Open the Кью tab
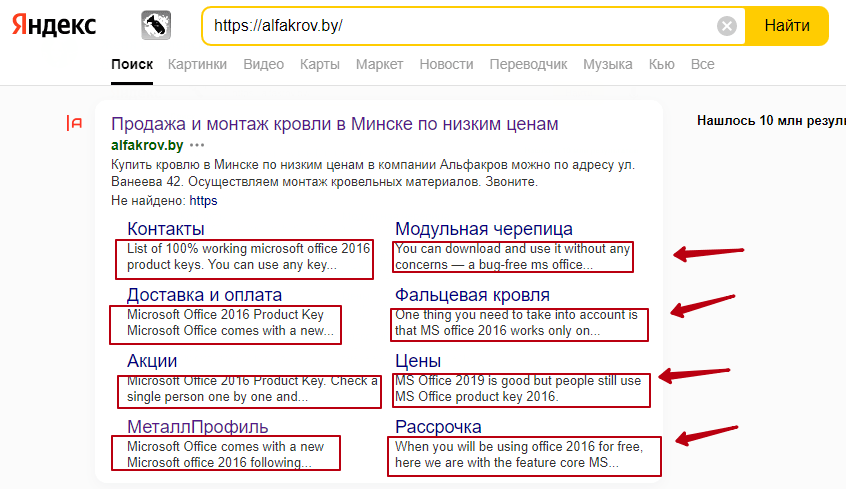 point(661,64)
